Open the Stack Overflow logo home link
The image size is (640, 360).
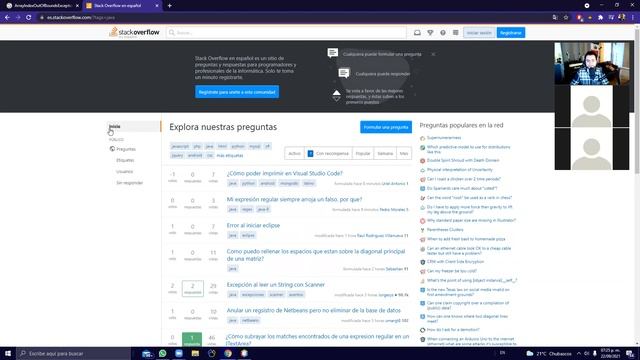[x=134, y=32]
